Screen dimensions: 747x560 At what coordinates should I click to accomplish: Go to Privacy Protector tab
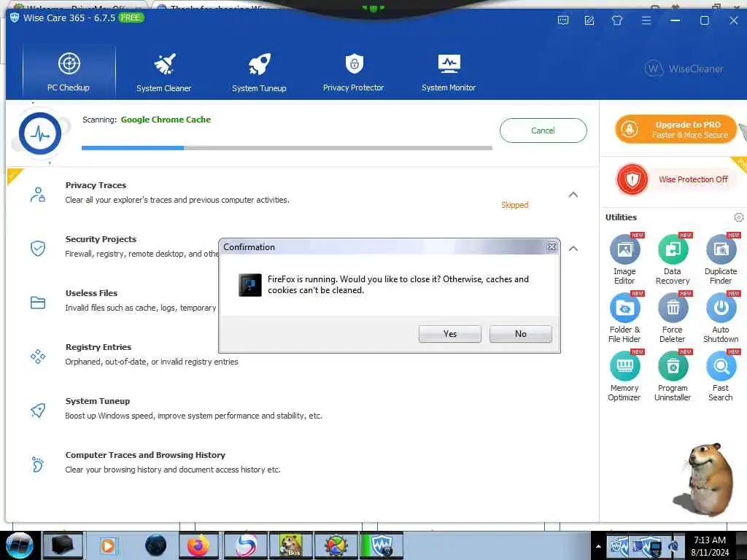tap(354, 71)
